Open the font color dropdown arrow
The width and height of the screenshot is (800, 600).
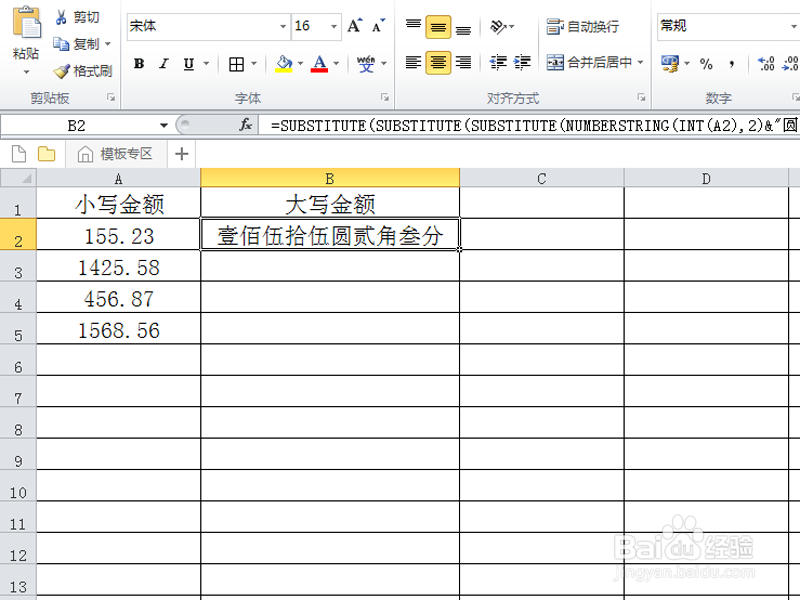(336, 64)
